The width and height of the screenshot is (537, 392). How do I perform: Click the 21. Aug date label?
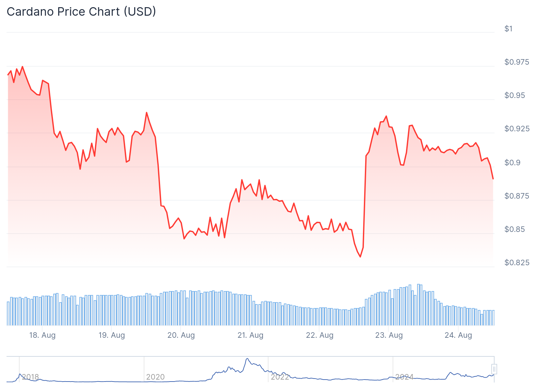click(250, 335)
